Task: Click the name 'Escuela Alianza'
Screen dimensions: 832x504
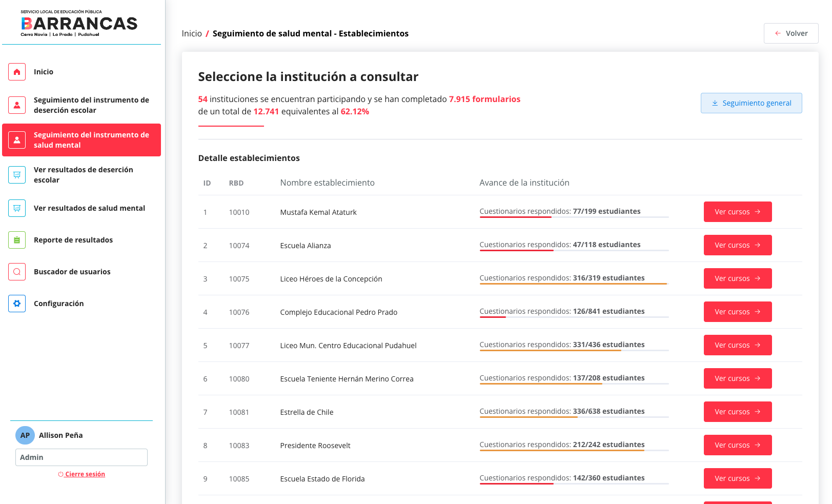Action: pyautogui.click(x=306, y=246)
